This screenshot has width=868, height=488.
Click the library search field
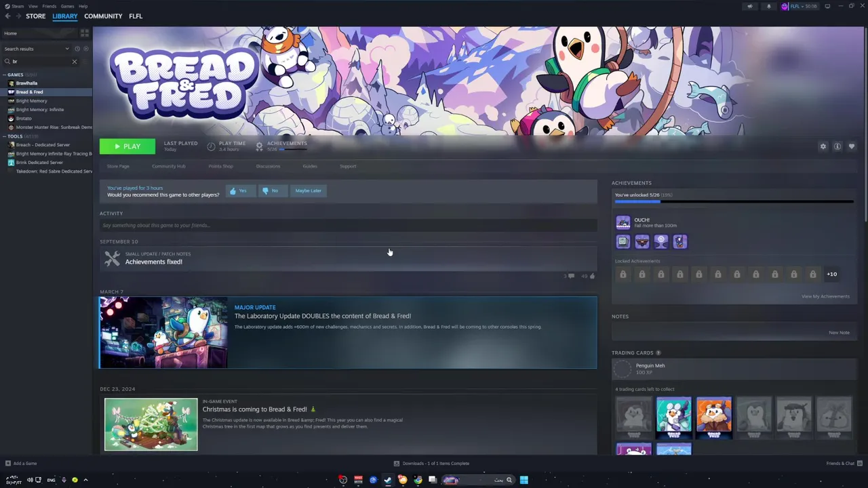[39, 62]
